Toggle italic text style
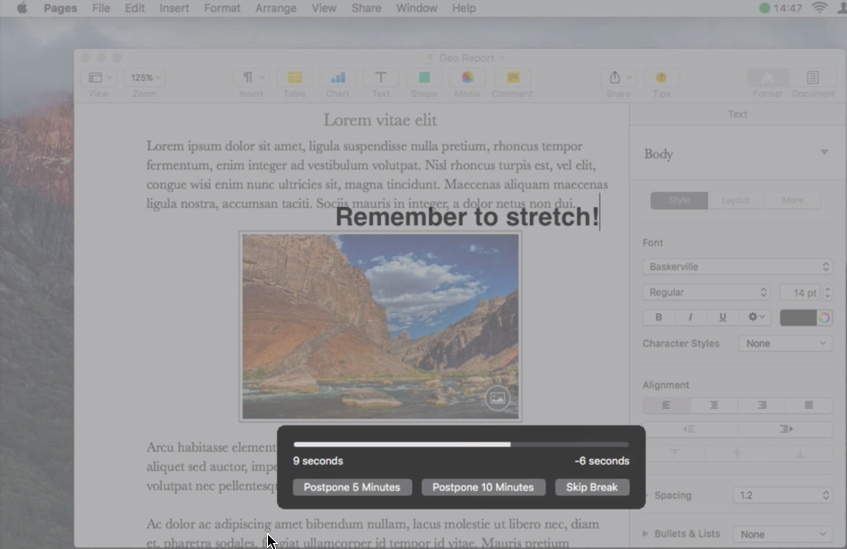This screenshot has width=847, height=549. 690,317
